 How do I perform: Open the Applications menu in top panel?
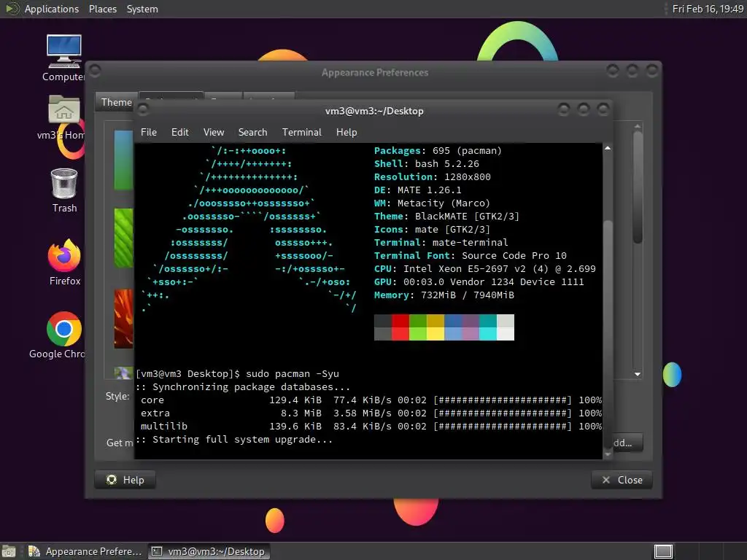(52, 9)
